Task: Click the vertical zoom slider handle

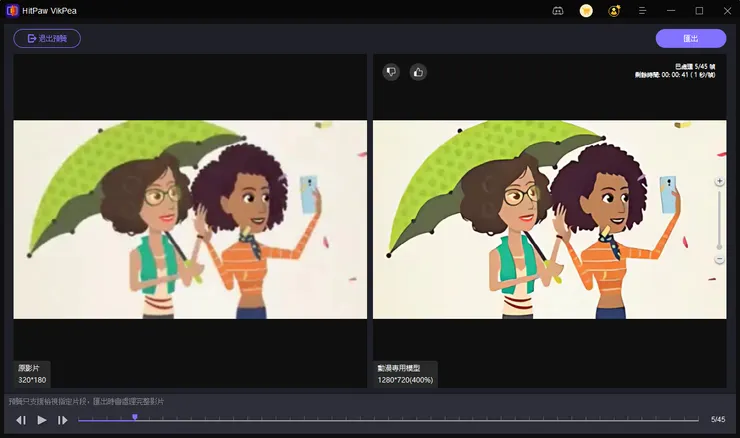Action: click(x=719, y=246)
